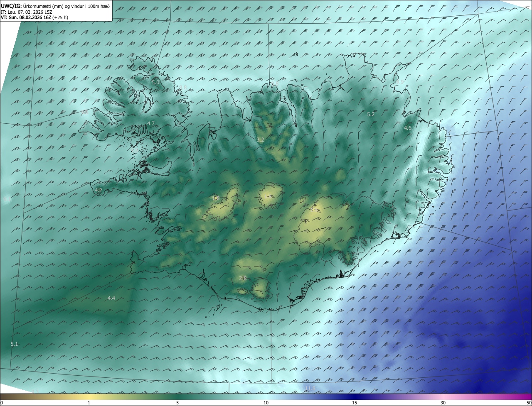Click the colorbar tick label 0
The height and width of the screenshot is (406, 532).
click(x=2, y=403)
